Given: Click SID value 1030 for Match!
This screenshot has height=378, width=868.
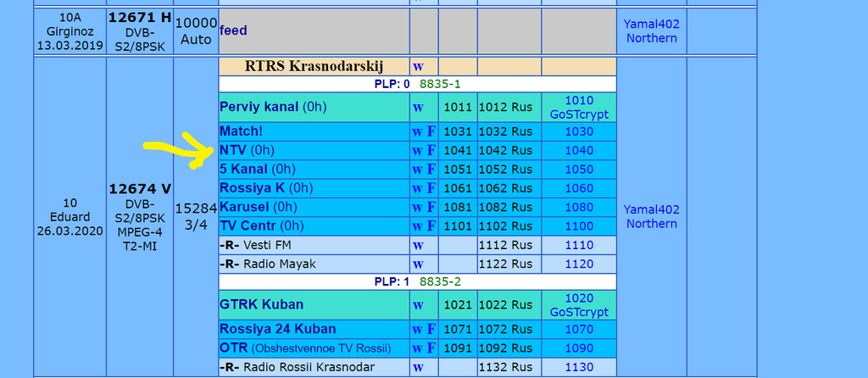Looking at the screenshot, I should point(579,131).
